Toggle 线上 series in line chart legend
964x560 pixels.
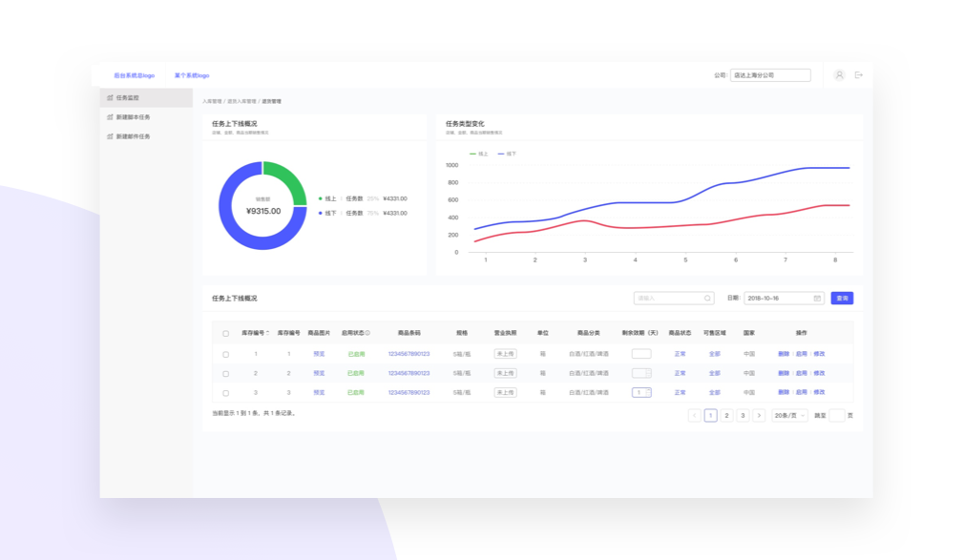[478, 154]
